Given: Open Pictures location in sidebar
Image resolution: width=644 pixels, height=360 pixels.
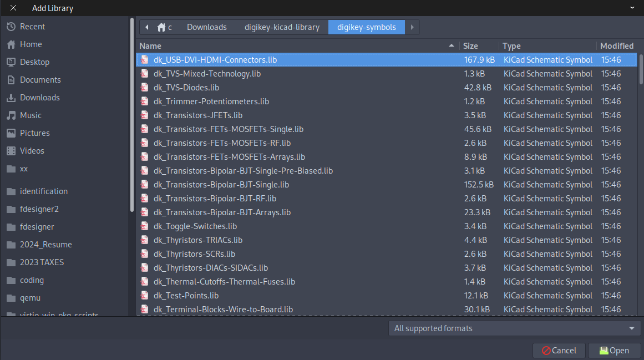Looking at the screenshot, I should point(34,133).
